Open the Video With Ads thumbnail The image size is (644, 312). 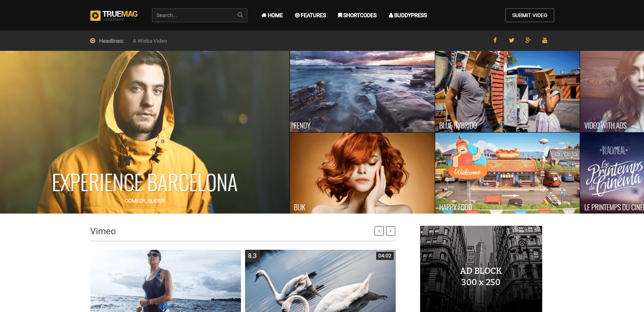click(x=612, y=92)
